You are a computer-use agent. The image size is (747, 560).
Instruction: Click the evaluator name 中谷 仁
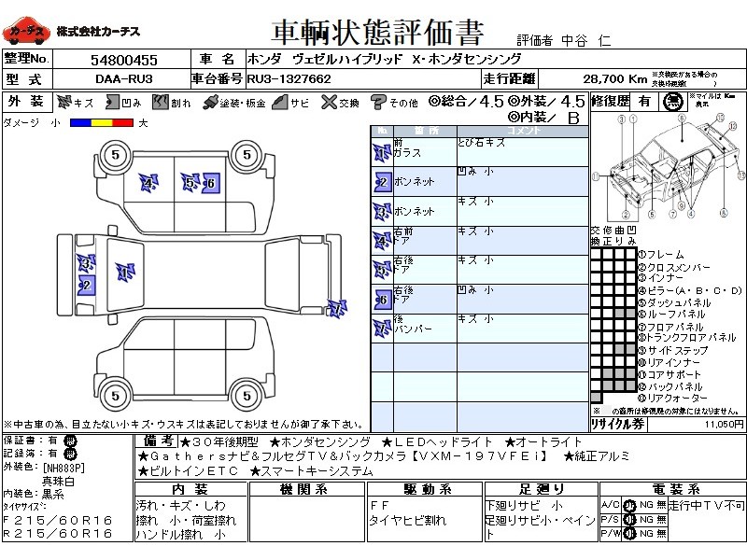click(x=585, y=40)
